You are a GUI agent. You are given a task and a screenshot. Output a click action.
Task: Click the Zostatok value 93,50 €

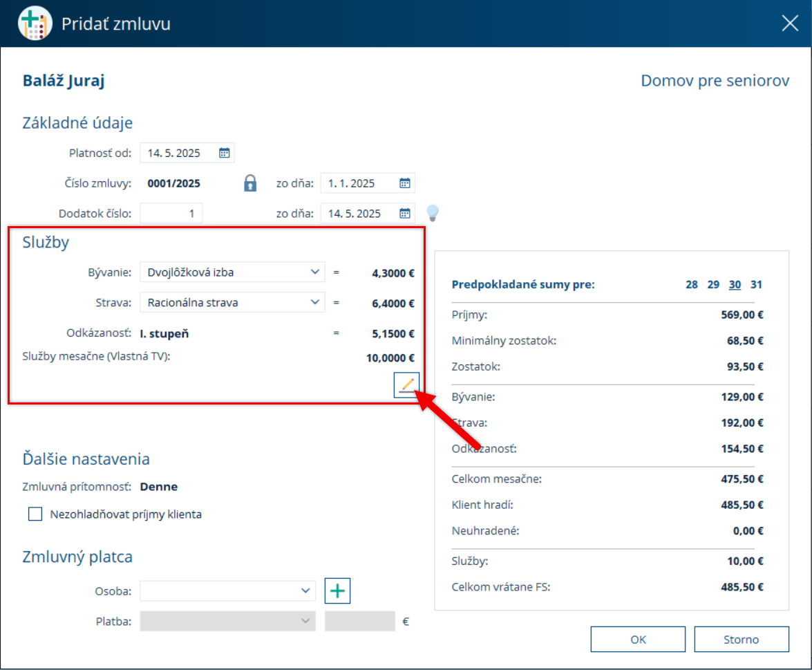coord(745,367)
